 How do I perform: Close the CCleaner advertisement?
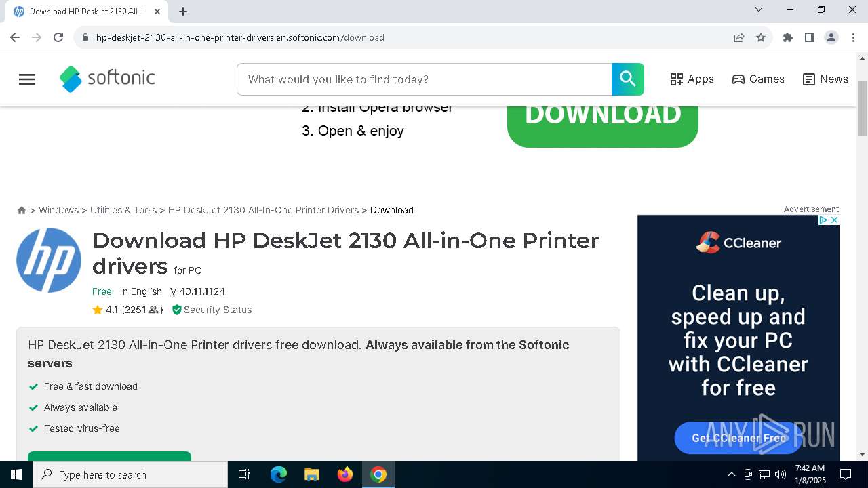pyautogui.click(x=834, y=220)
